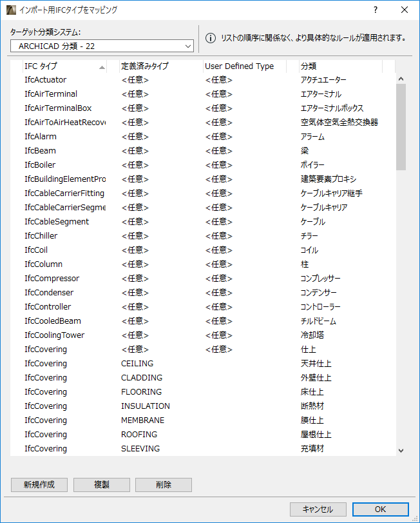Sort by the User Defined Type column header
Viewport: 420px width, 523px height.
coord(245,66)
